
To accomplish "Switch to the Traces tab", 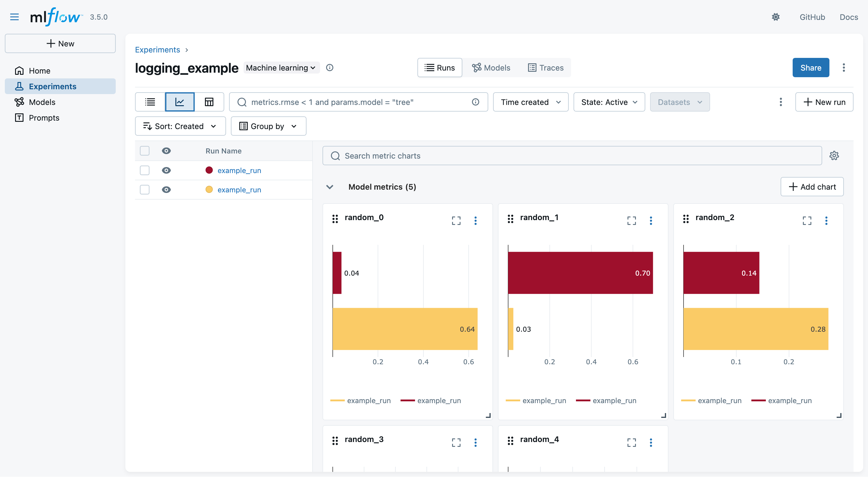I will pos(546,68).
